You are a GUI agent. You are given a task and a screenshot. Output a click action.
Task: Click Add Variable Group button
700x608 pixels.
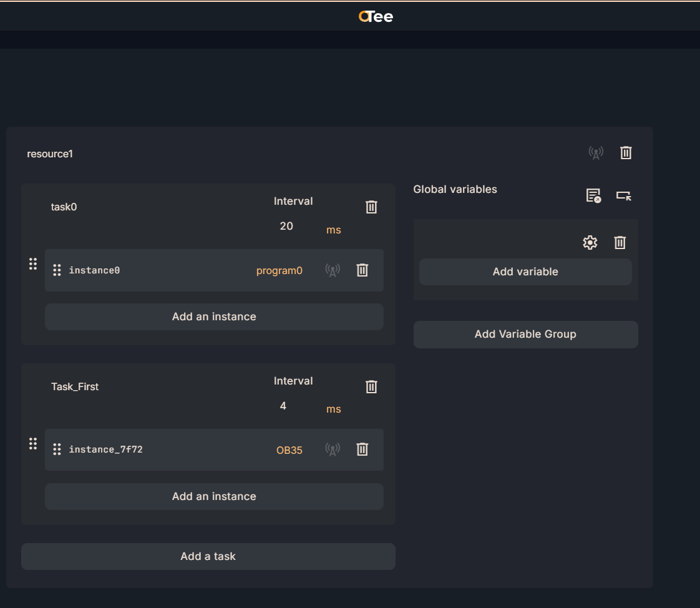click(x=525, y=335)
